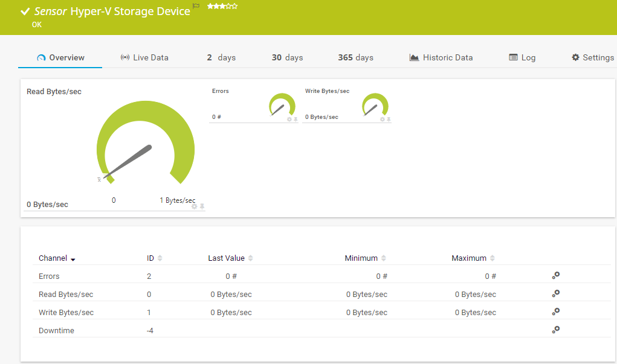Image resolution: width=617 pixels, height=364 pixels.
Task: Sort table by Last Value column
Action: pos(250,258)
